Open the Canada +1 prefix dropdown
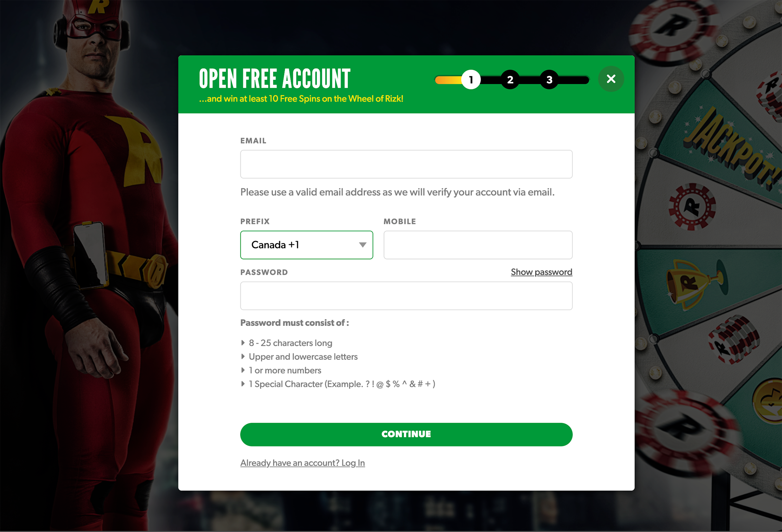 pos(307,245)
